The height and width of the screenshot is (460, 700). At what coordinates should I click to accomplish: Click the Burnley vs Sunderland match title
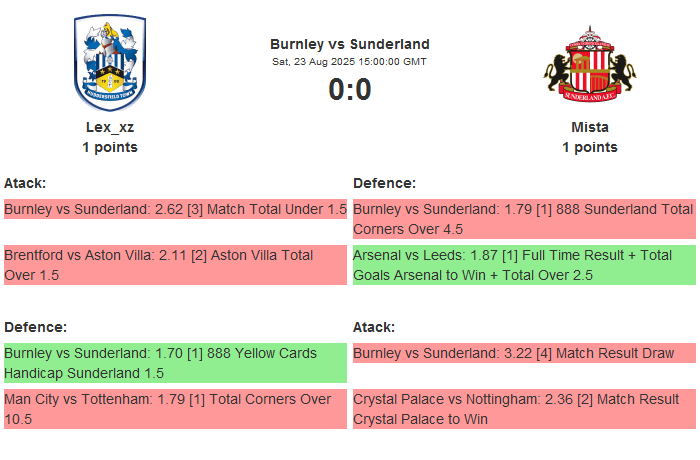pos(350,44)
